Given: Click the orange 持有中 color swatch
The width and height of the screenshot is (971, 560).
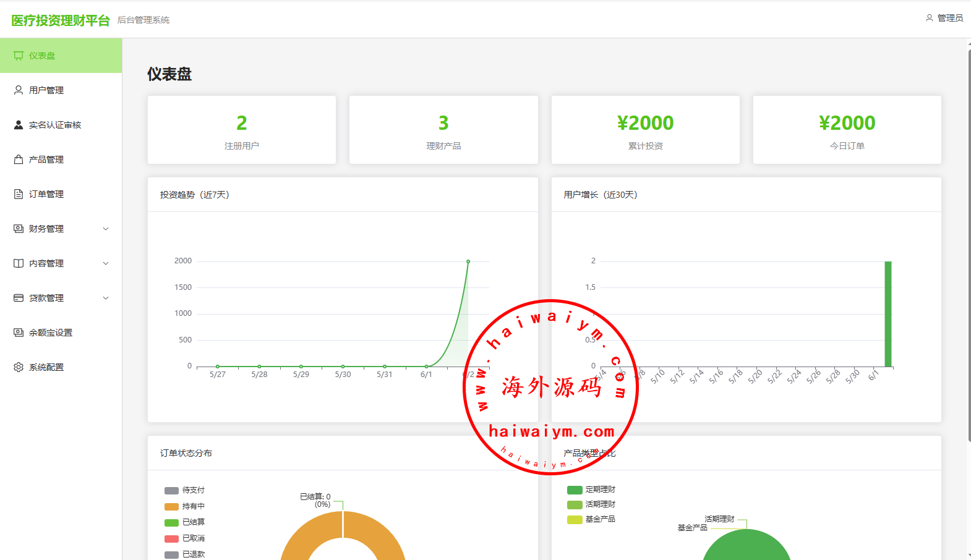Looking at the screenshot, I should click(171, 507).
